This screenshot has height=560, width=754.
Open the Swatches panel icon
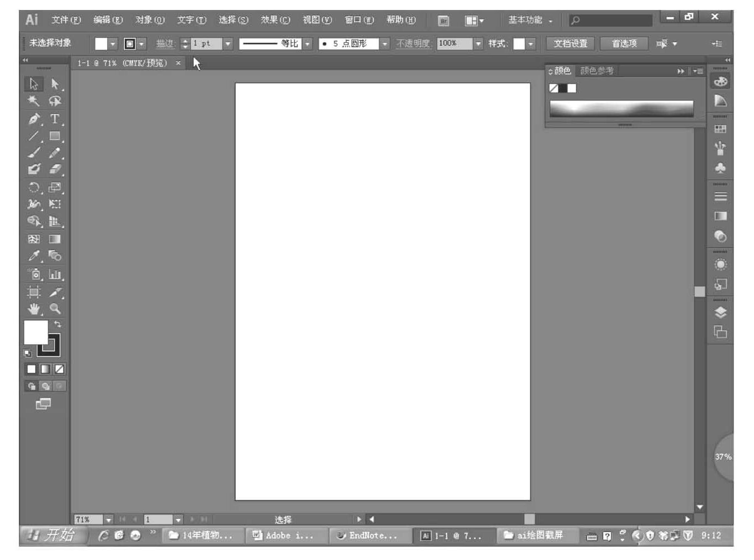click(720, 129)
